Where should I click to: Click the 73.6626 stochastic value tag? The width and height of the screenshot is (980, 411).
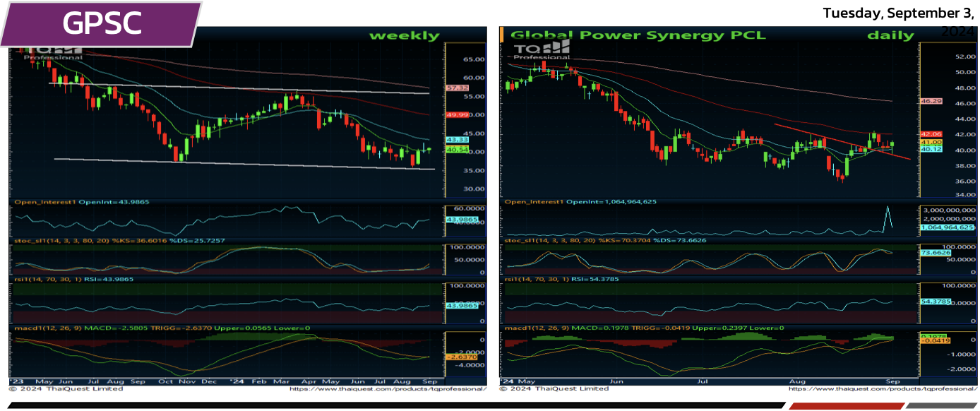coord(937,252)
